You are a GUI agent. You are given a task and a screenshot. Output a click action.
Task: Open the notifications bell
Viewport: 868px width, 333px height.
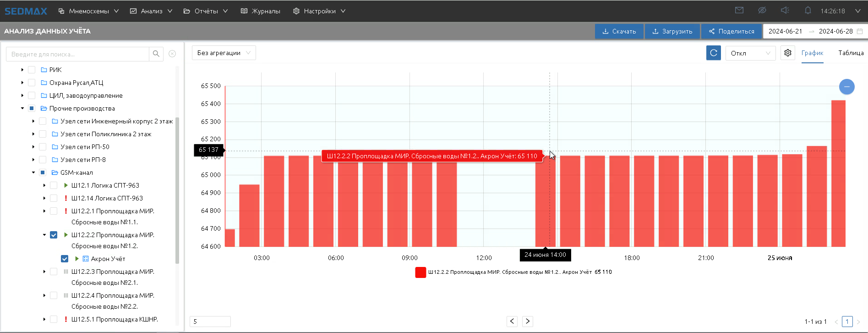(x=808, y=11)
